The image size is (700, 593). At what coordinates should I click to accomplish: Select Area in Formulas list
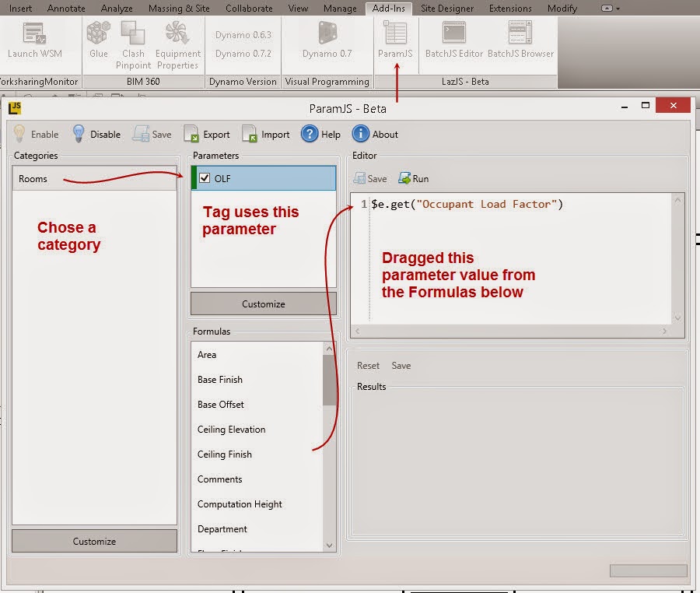257,355
